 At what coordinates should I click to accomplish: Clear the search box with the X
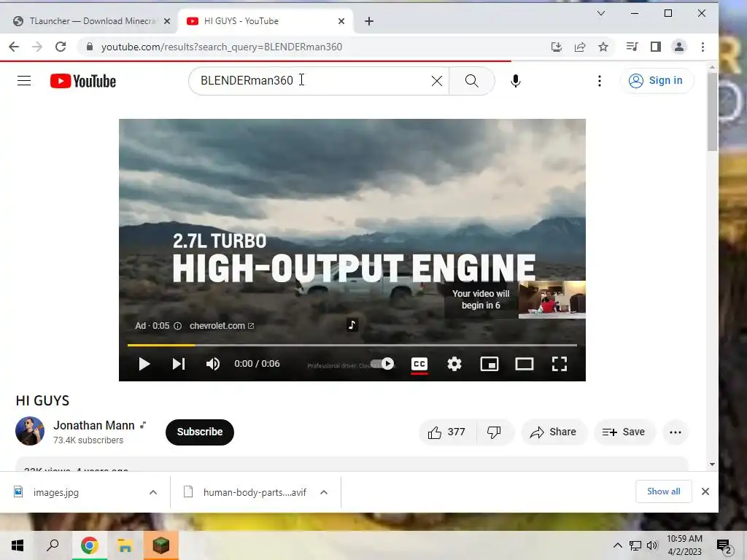point(436,81)
